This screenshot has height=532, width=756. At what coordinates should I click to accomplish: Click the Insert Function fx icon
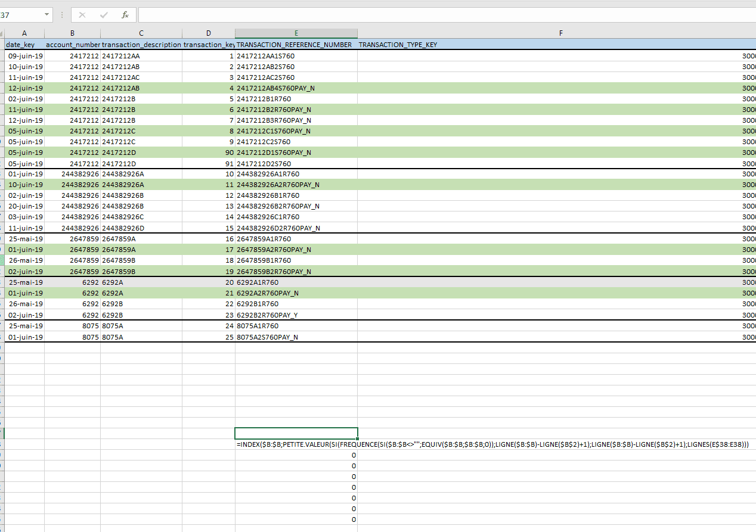click(125, 15)
